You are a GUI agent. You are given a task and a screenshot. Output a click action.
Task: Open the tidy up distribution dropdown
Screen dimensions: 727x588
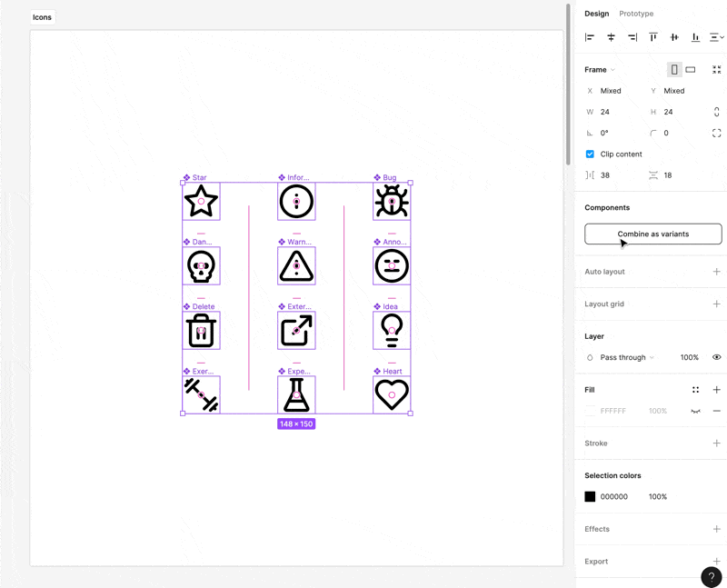[718, 36]
